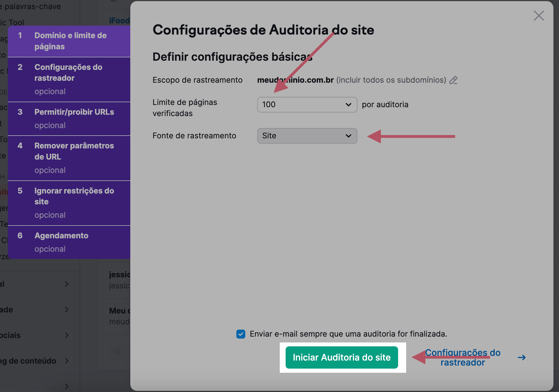Click the double-left pagination arrow behind dialog

(117, 352)
